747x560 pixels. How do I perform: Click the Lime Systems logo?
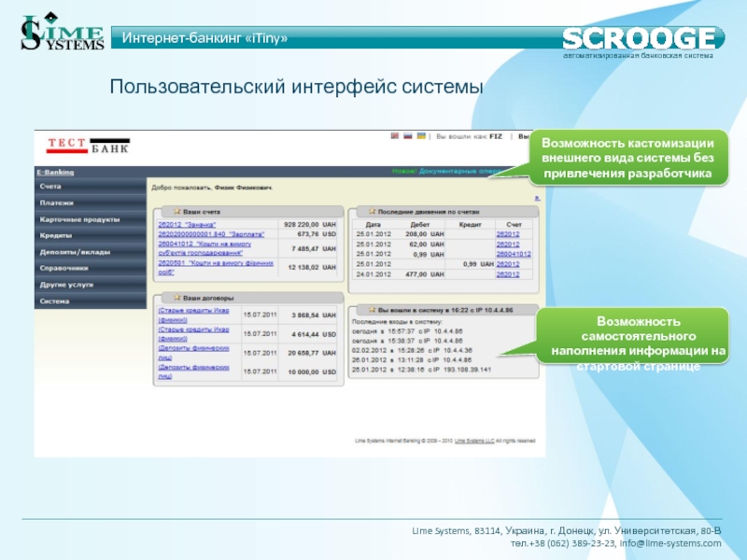(x=62, y=32)
